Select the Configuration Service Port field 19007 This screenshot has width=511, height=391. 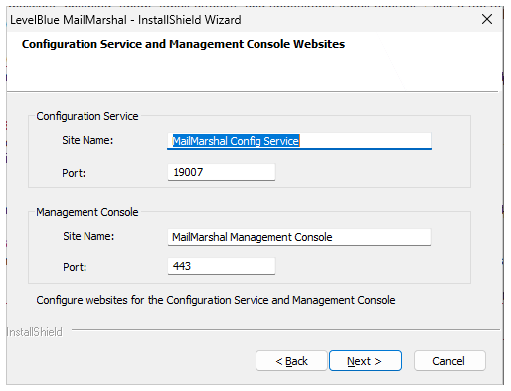coord(221,172)
